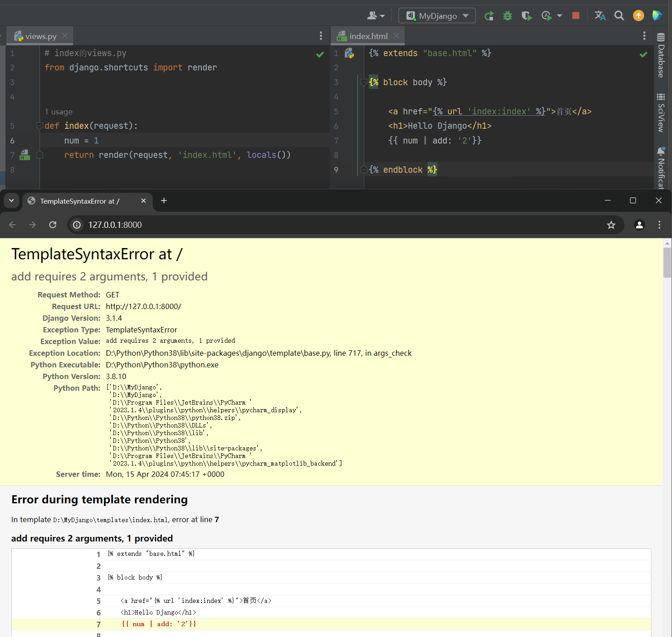Open the Code With Me user menu

(x=376, y=16)
